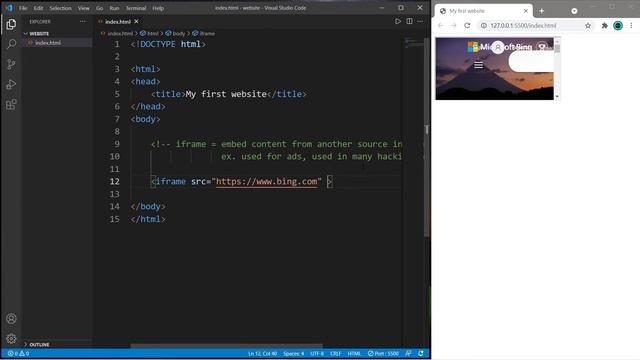
Task: Click the editor minimap
Action: point(414,42)
